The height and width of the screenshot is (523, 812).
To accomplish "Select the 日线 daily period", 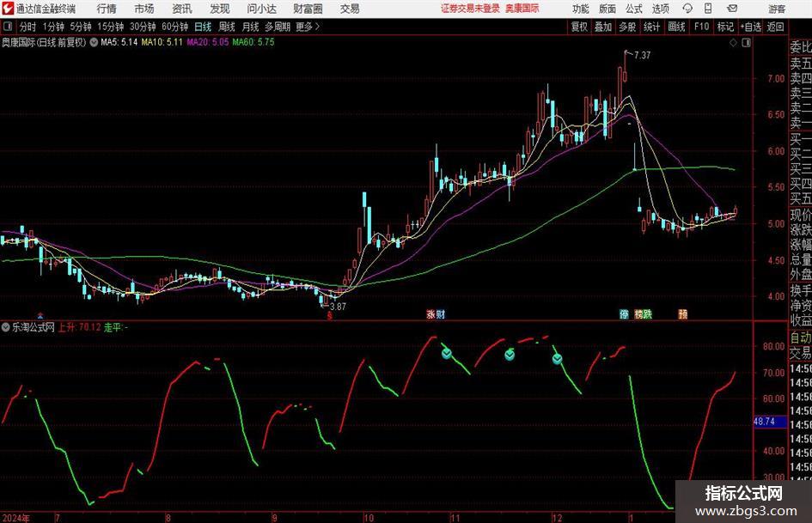I will click(x=203, y=27).
